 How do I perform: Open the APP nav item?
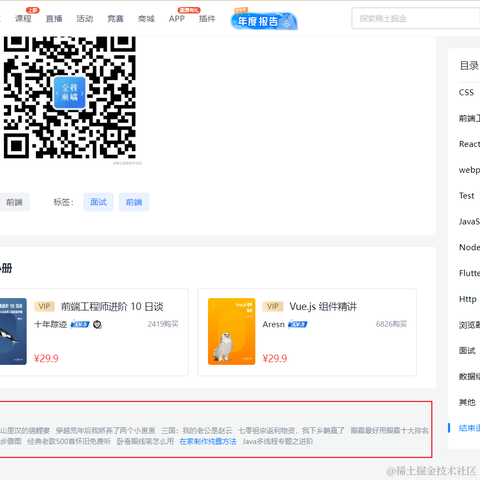(177, 19)
